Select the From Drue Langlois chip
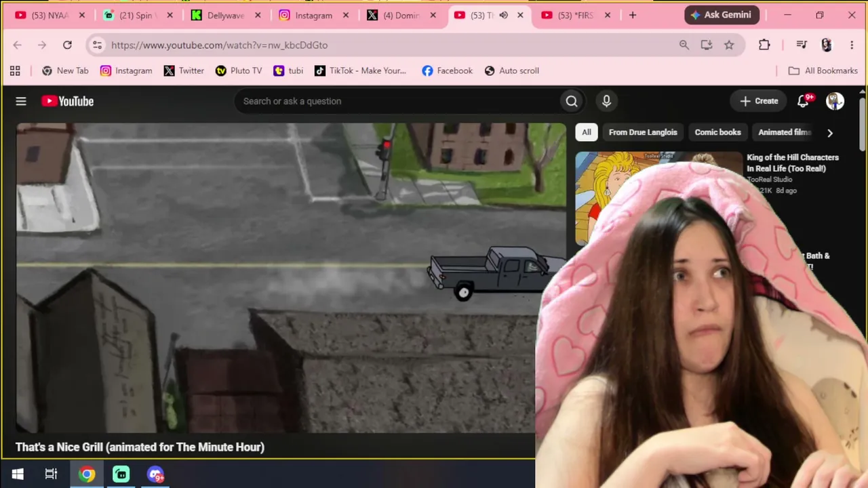The image size is (868, 488). point(643,132)
